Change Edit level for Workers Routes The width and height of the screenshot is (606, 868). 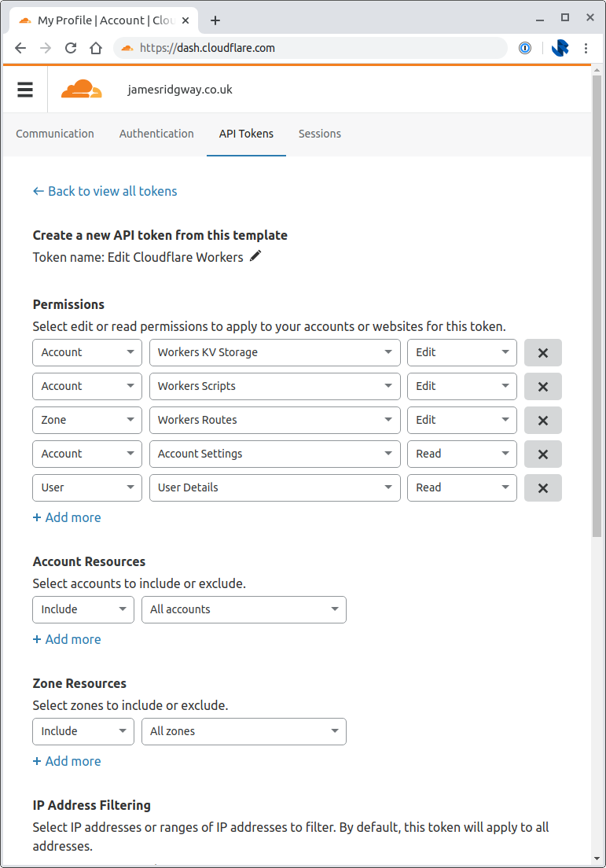[462, 420]
